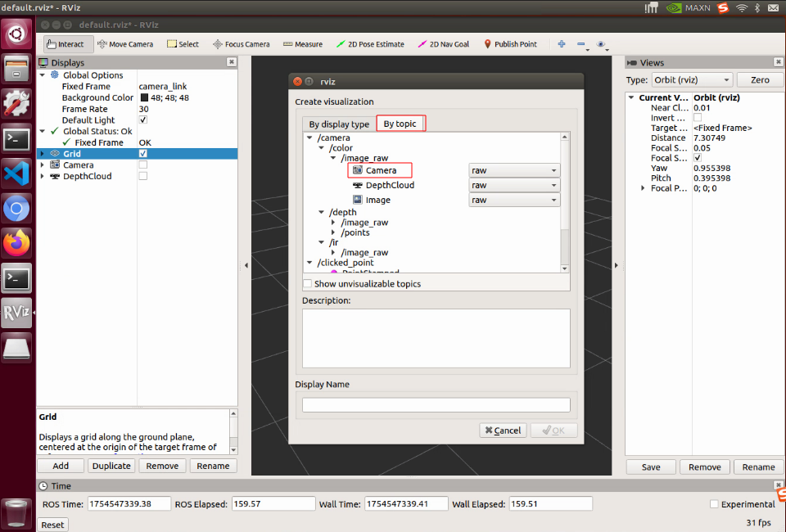Click Duplicate display button
The height and width of the screenshot is (532, 786).
[111, 466]
